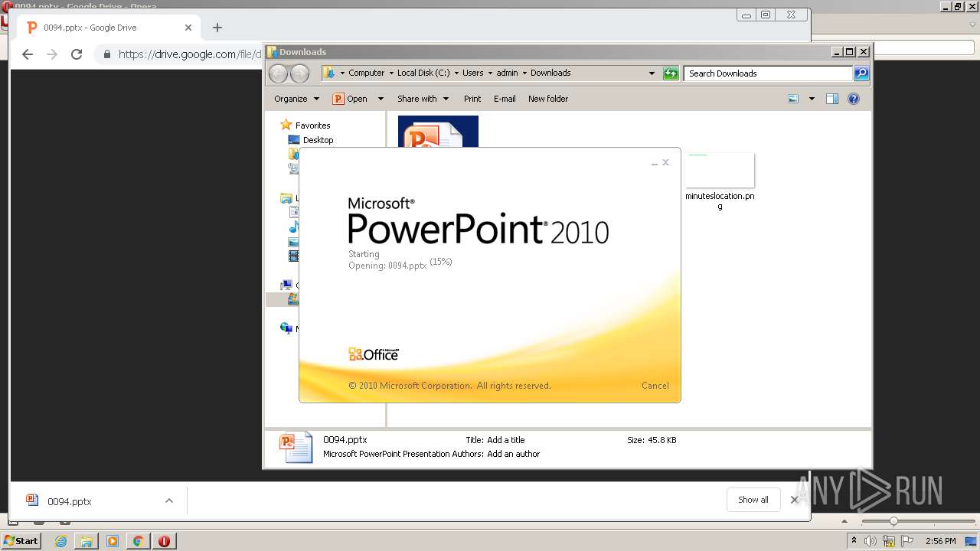The width and height of the screenshot is (980, 551).
Task: Select the Videos library icon in the sidebar
Action: [293, 256]
